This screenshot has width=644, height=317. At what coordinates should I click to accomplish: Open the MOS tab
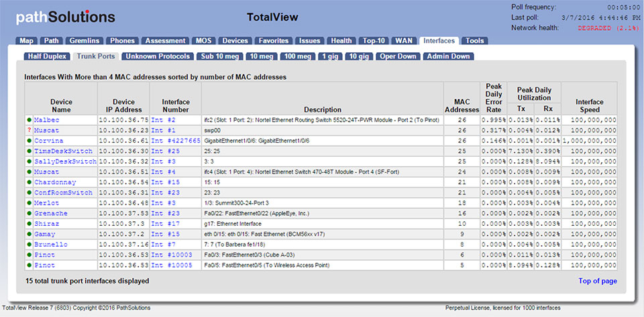click(x=204, y=41)
